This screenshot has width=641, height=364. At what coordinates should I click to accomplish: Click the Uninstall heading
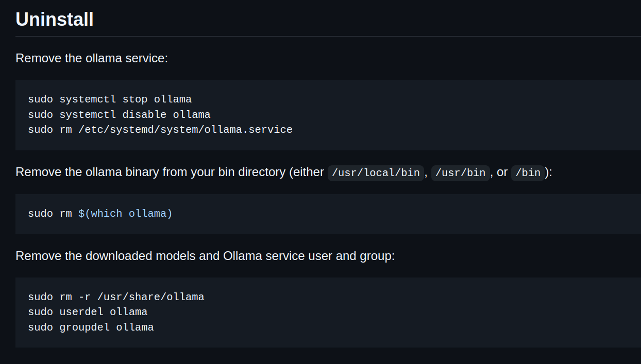point(55,20)
